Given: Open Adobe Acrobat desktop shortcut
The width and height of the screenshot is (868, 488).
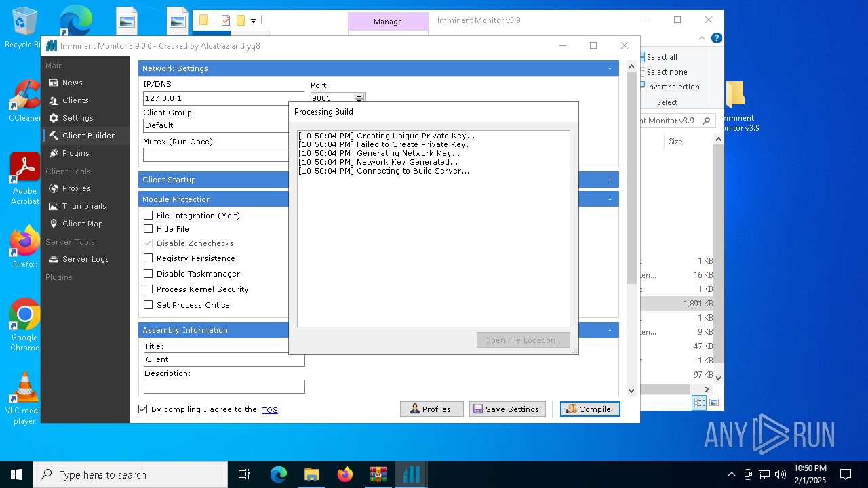Looking at the screenshot, I should click(x=24, y=179).
